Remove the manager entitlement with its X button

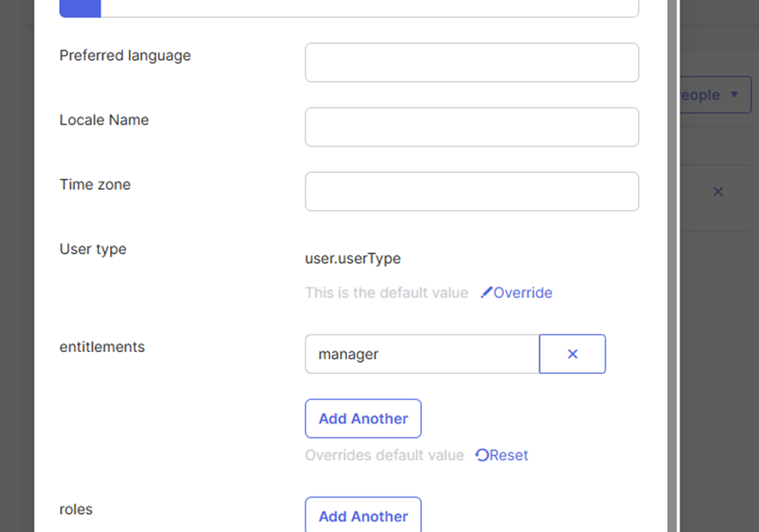pyautogui.click(x=572, y=354)
